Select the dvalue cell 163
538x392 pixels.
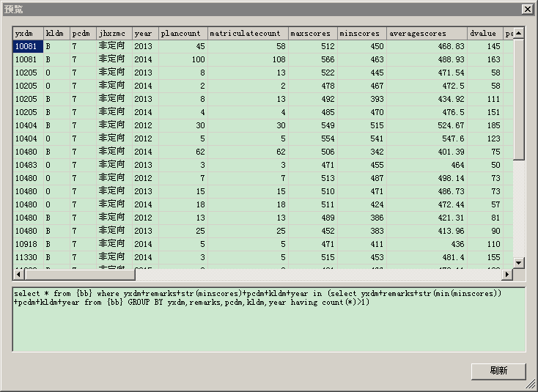pos(485,59)
